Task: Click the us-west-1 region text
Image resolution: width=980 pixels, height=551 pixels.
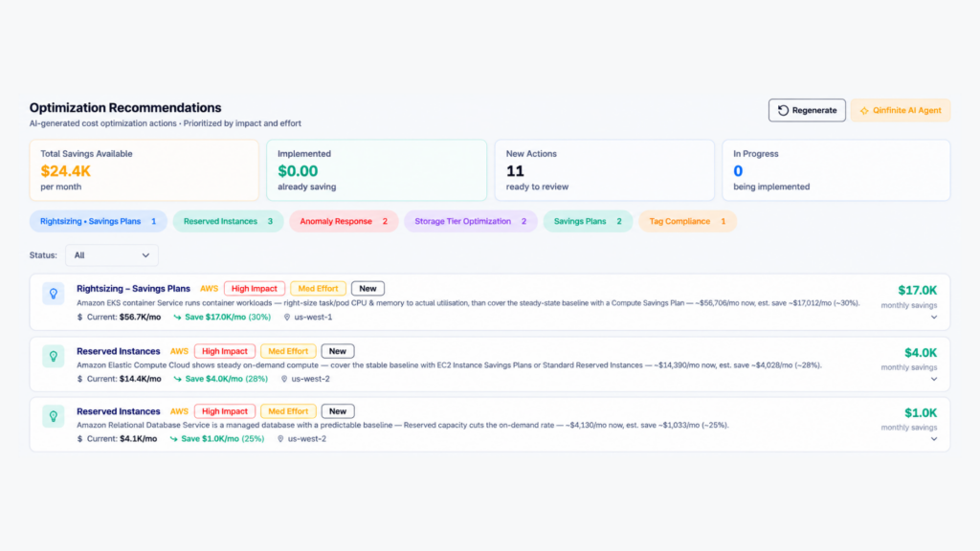Action: [x=313, y=318]
